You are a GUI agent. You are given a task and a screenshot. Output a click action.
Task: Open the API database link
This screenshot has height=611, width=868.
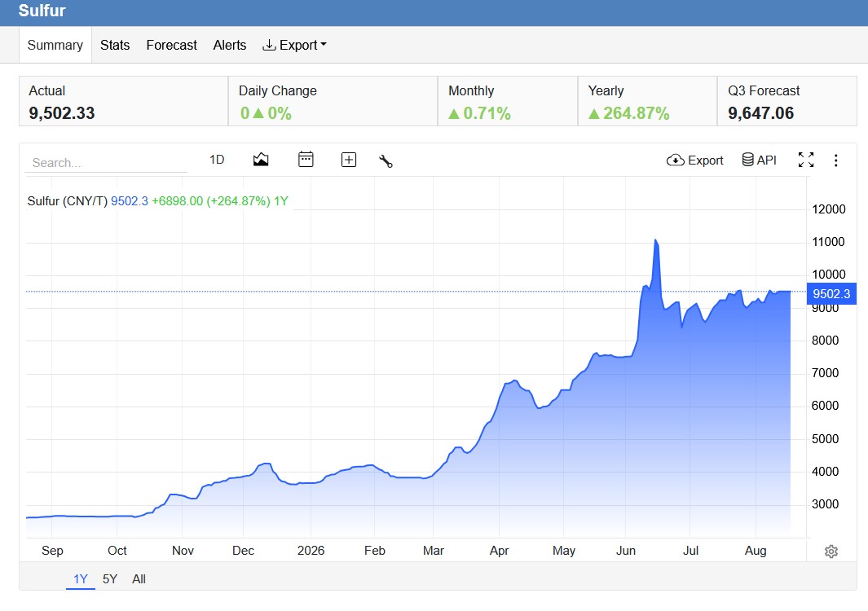(x=759, y=160)
